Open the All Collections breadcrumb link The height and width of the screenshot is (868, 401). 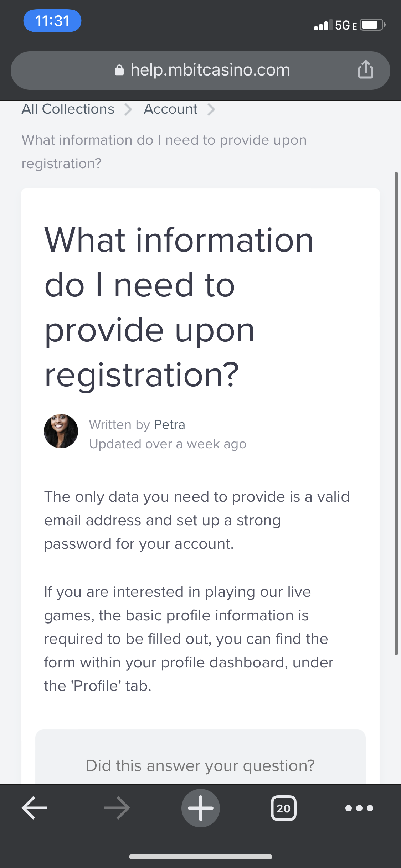click(68, 109)
